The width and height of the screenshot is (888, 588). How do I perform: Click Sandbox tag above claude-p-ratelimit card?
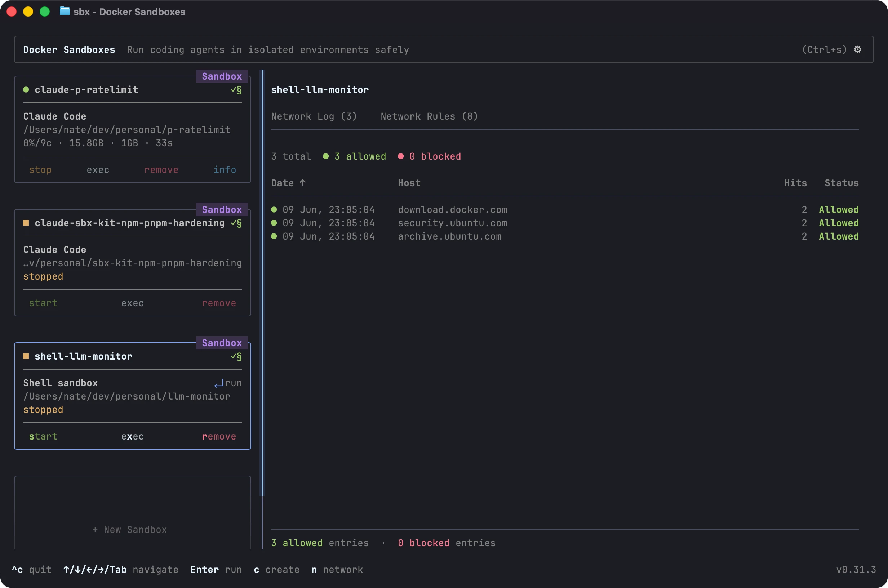[x=222, y=76]
